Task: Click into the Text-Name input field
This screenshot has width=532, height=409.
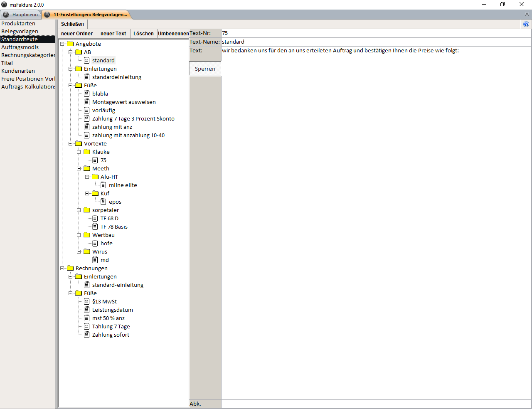Action: click(x=374, y=42)
